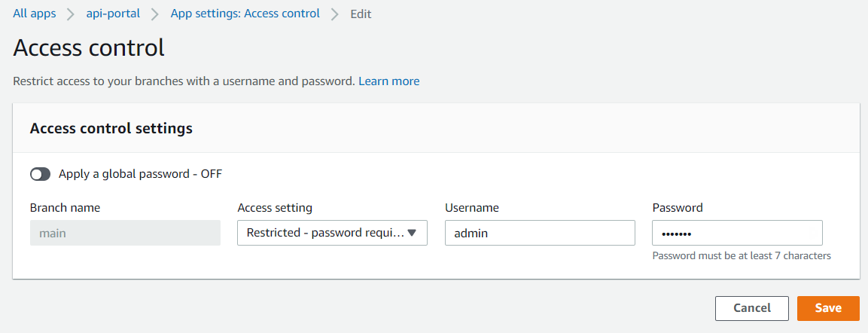Image resolution: width=868 pixels, height=333 pixels.
Task: Click the Edit breadcrumb item
Action: point(361,14)
